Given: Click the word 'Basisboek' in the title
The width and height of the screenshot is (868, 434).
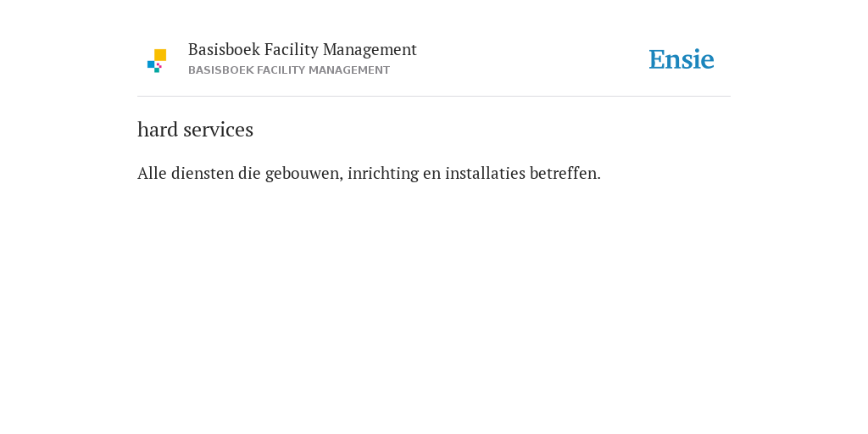Looking at the screenshot, I should pos(224,49).
